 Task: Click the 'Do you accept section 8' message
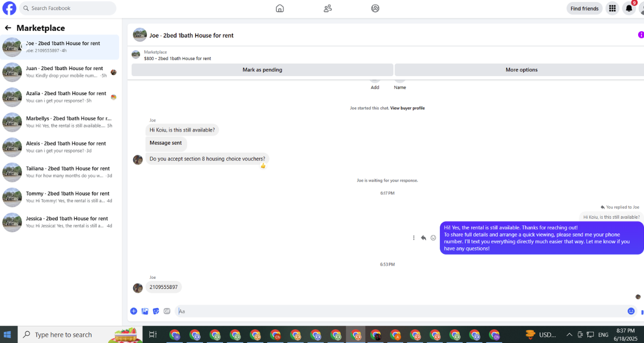coord(207,159)
